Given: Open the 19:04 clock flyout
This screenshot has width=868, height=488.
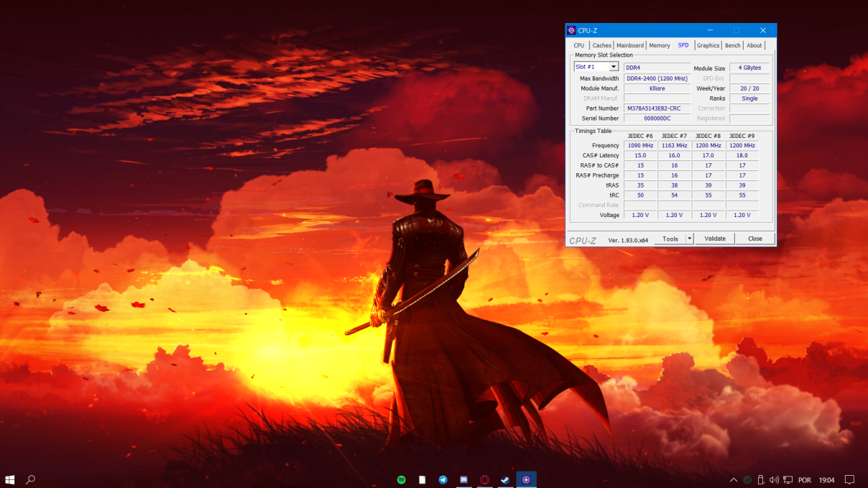Looking at the screenshot, I should [x=826, y=479].
